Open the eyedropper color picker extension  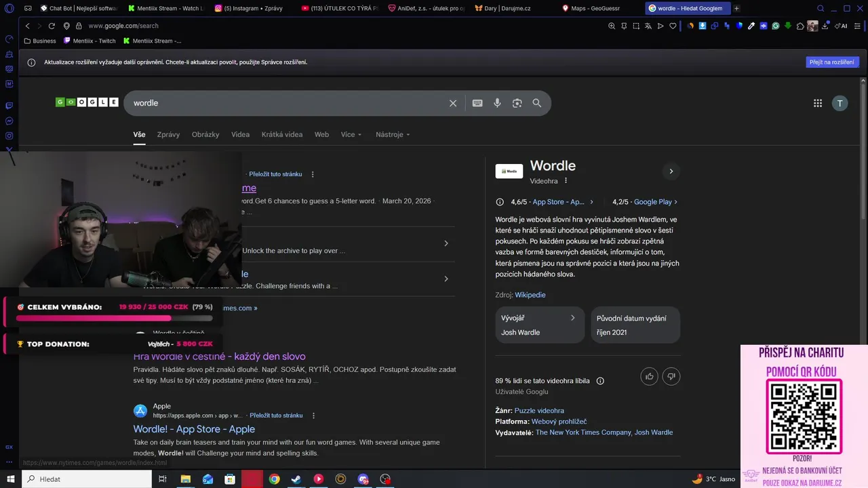click(x=751, y=26)
